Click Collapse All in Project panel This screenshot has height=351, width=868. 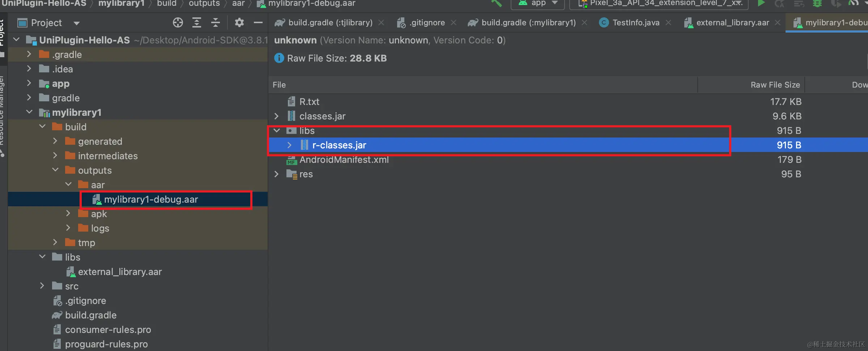(x=216, y=23)
